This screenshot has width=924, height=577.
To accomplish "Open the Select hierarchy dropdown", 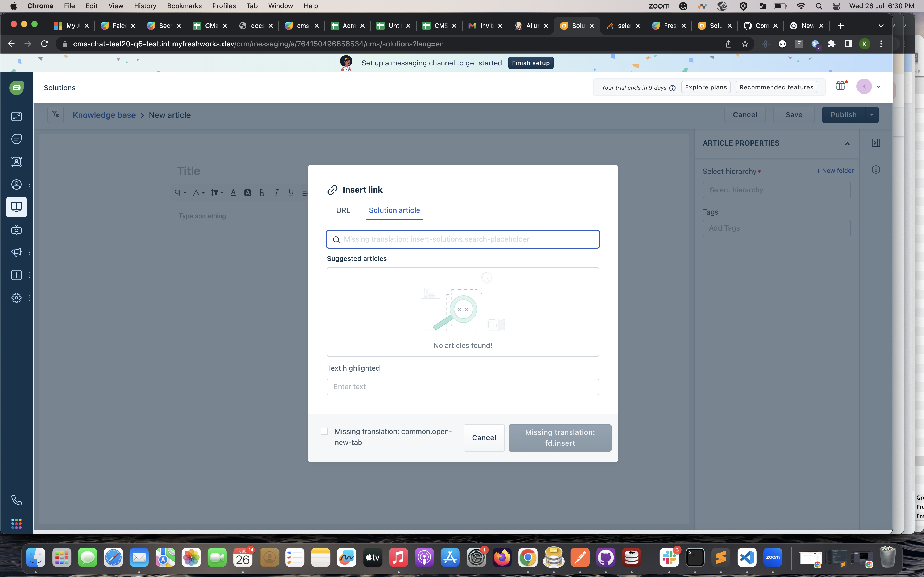I will click(776, 190).
